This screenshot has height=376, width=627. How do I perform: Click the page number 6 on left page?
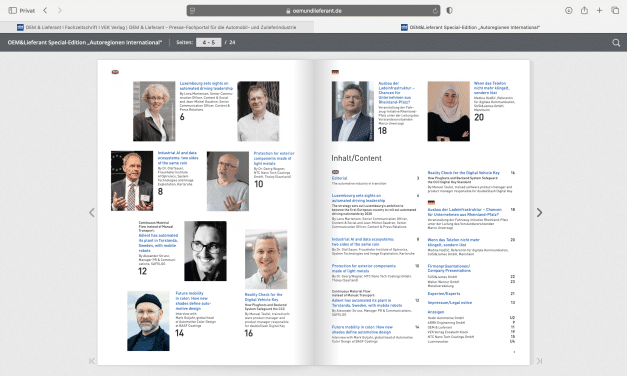coord(182,117)
